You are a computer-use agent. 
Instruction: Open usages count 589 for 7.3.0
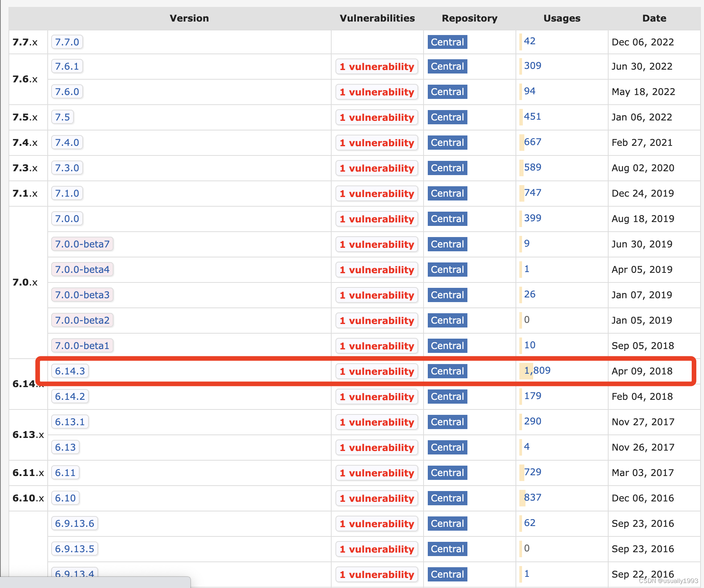coord(533,167)
